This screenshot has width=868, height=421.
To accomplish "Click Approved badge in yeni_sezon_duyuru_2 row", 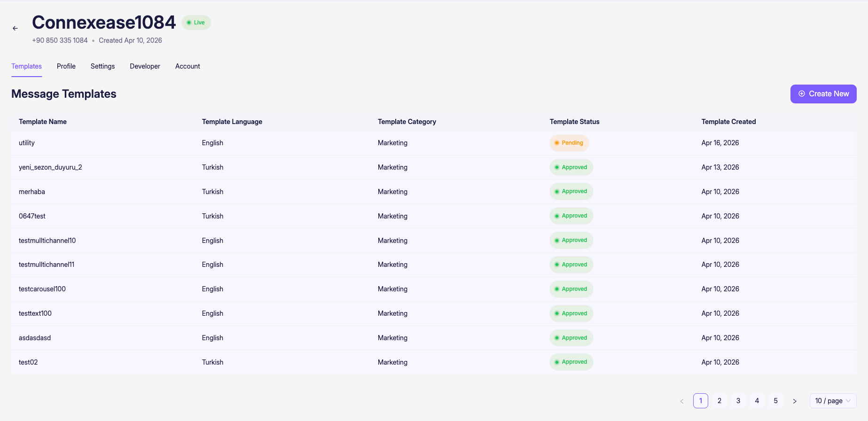I will point(571,167).
